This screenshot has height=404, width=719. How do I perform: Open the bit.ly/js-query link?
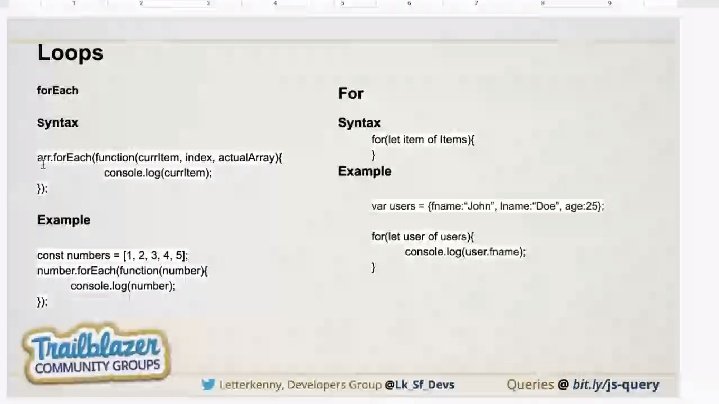tap(616, 385)
